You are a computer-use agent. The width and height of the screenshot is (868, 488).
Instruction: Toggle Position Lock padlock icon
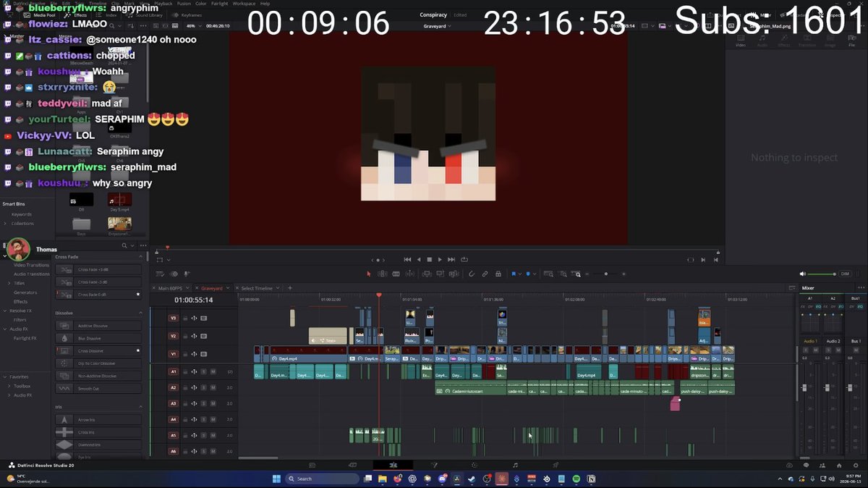click(498, 274)
